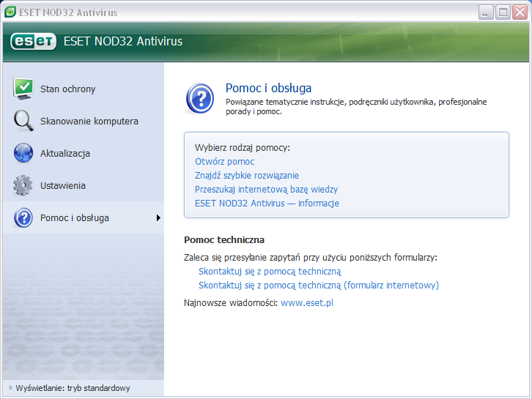
Task: Open the formularz internetowy support link
Action: [x=319, y=286]
